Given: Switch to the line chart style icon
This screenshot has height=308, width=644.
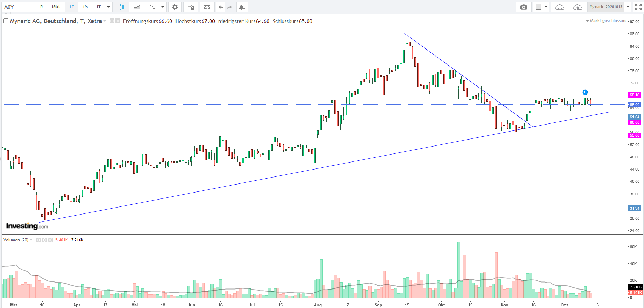Looking at the screenshot, I should click(x=137, y=7).
